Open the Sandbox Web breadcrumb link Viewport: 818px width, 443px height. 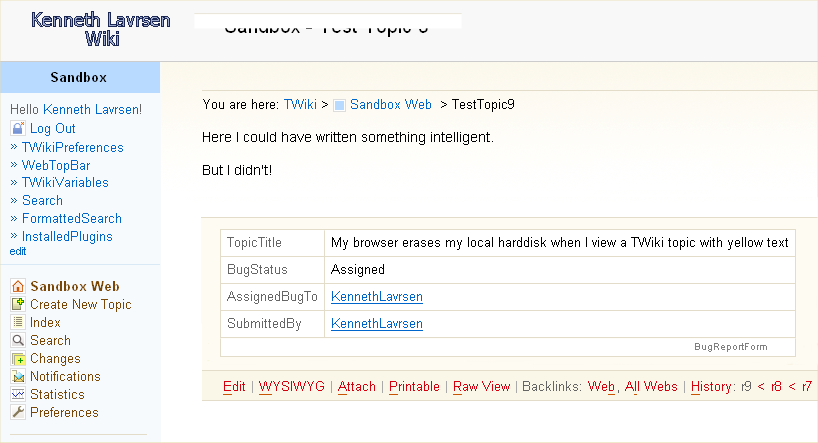point(390,104)
